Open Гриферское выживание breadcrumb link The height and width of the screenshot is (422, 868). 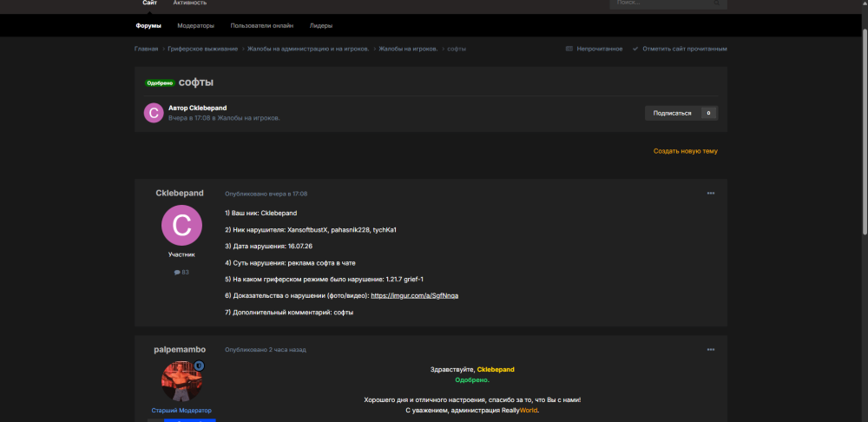(x=203, y=49)
